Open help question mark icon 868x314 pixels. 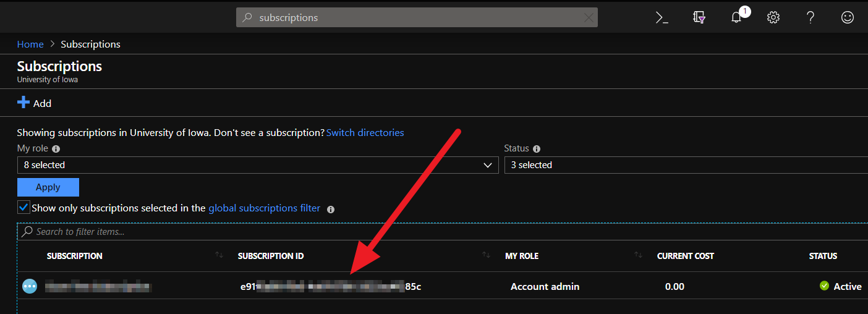click(811, 17)
